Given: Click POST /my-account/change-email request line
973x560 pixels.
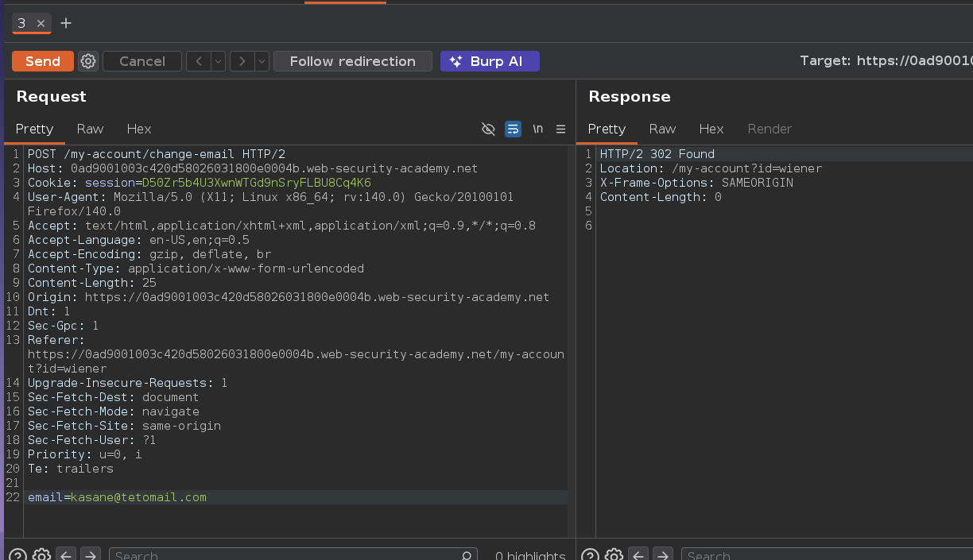Looking at the screenshot, I should [x=157, y=154].
